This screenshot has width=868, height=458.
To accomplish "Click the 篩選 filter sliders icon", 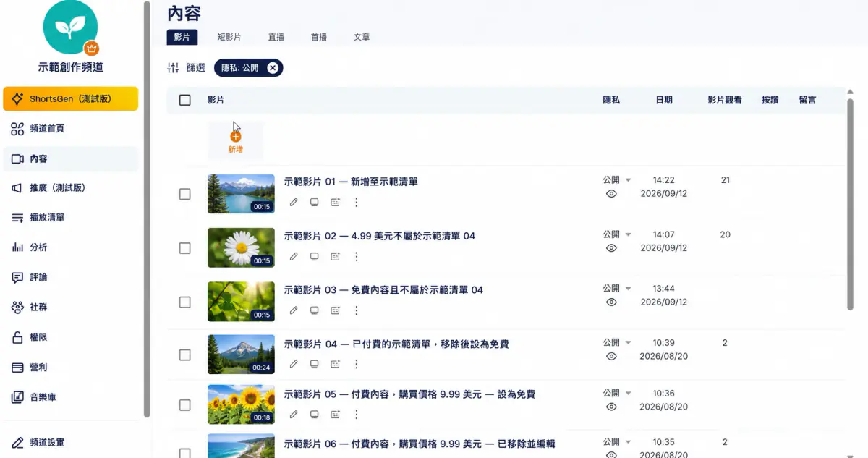I will [x=173, y=68].
